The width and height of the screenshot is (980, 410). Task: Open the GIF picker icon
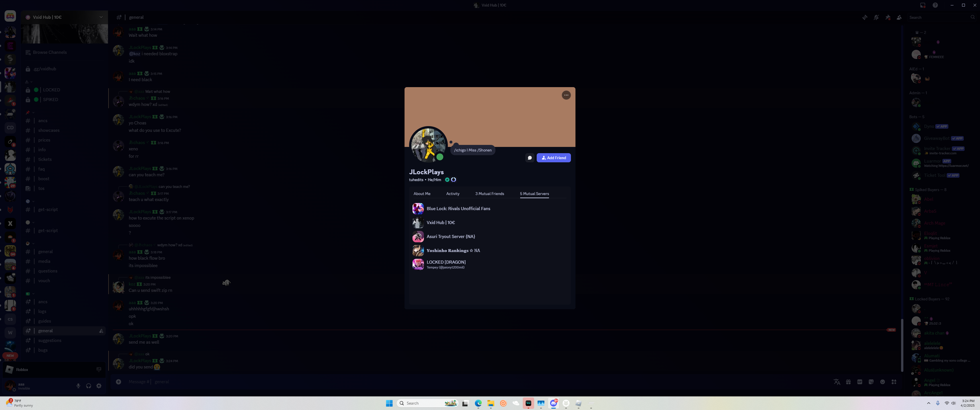click(x=859, y=382)
